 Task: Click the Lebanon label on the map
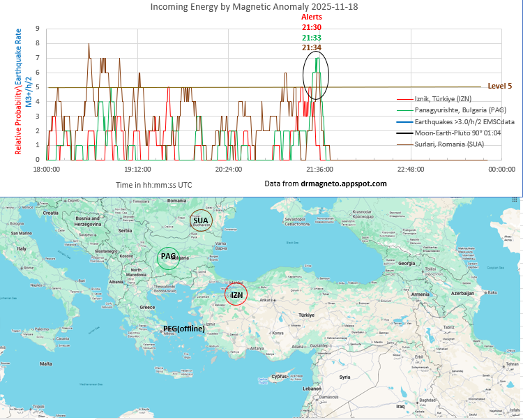(312, 389)
